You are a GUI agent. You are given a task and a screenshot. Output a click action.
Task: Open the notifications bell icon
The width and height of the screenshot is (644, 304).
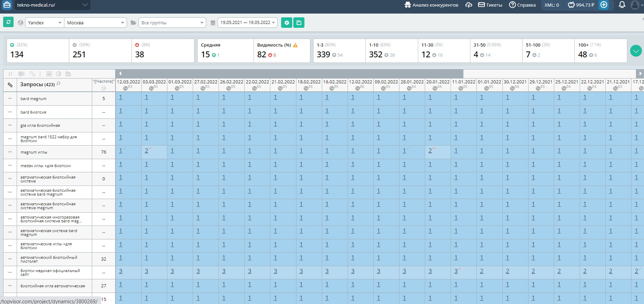[x=622, y=5]
